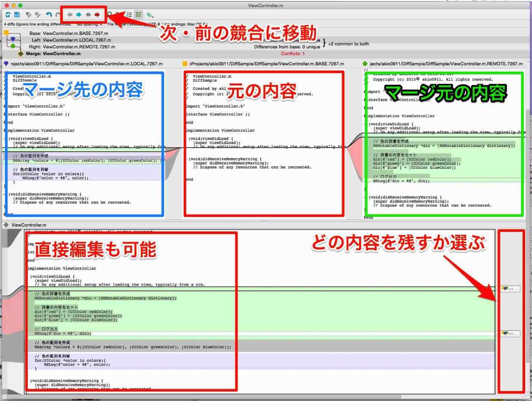Select the Merge: ViewController.m row
This screenshot has width=532, height=401.
coord(53,54)
